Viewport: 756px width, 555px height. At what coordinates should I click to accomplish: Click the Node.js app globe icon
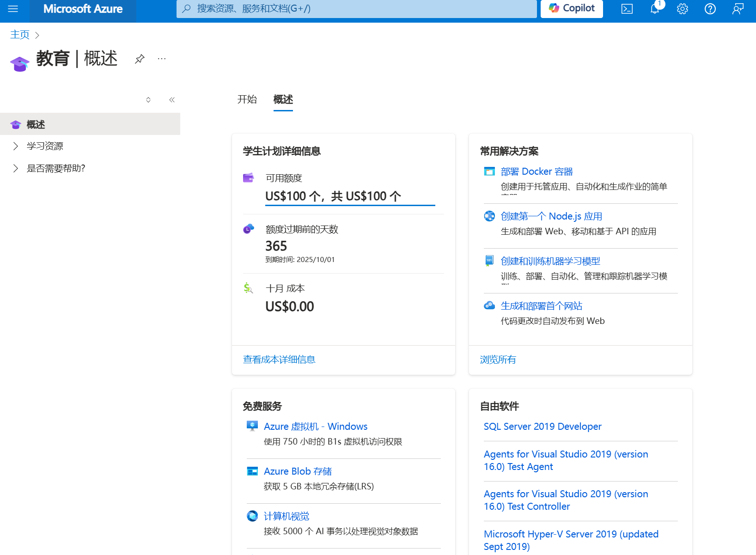pyautogui.click(x=489, y=216)
